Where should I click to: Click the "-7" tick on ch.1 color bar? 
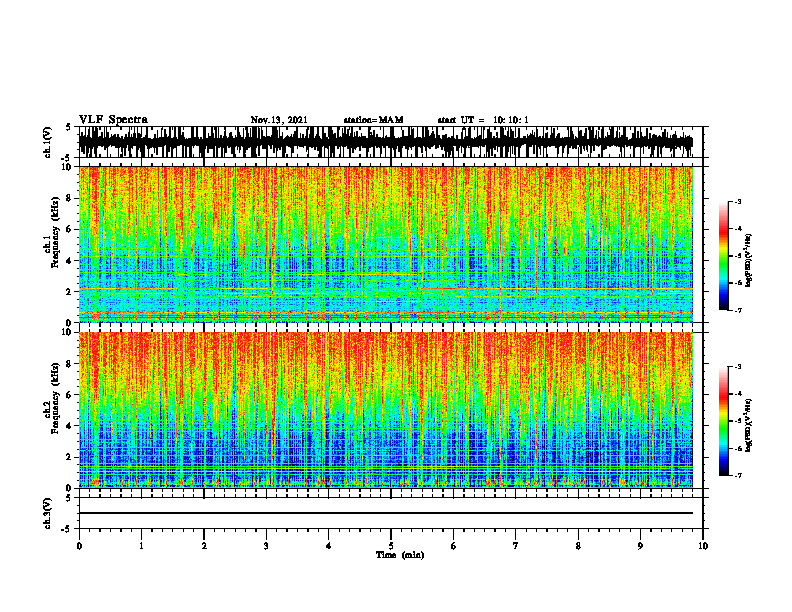point(738,310)
